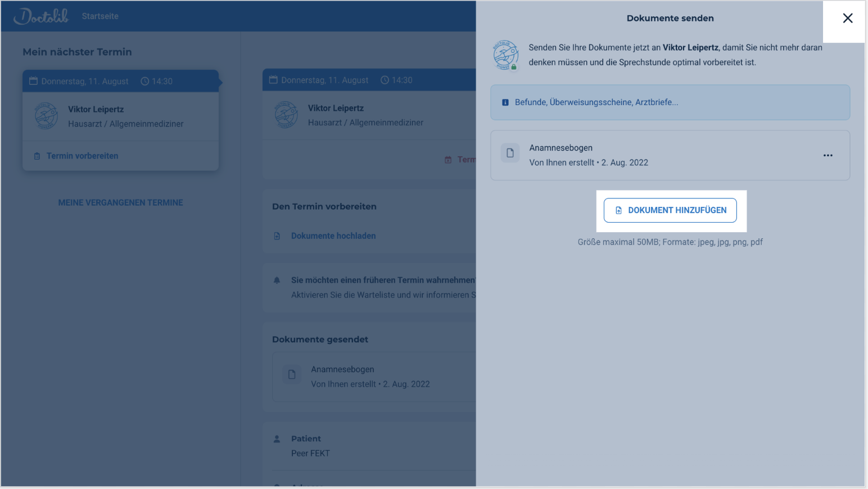Close the Dokumente senden panel
868x489 pixels.
847,19
